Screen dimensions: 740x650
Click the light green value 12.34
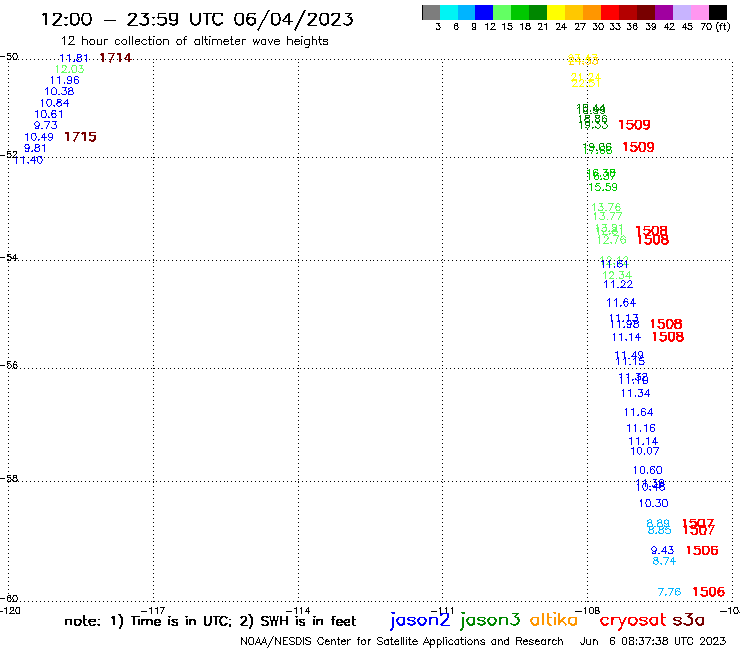tap(617, 275)
